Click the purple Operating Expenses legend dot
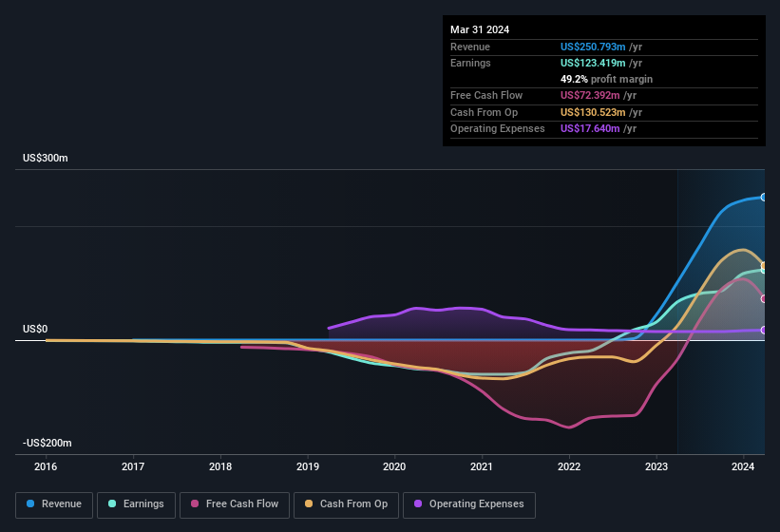The width and height of the screenshot is (780, 532). (419, 504)
